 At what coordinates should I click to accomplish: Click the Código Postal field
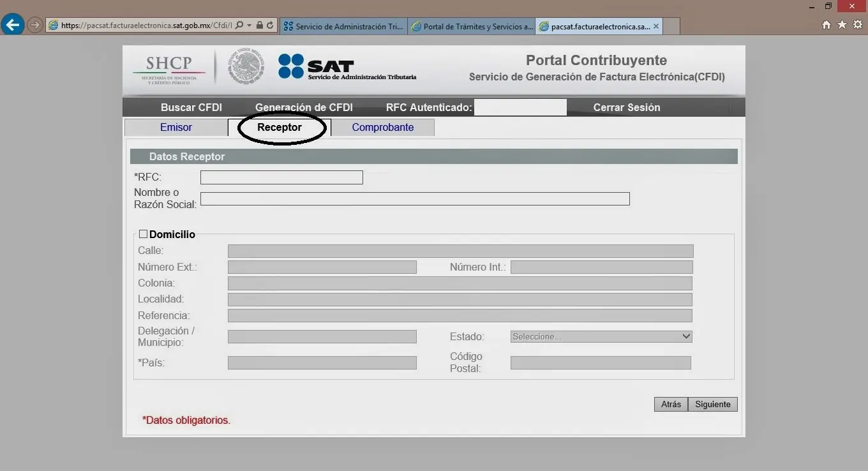[x=601, y=363]
